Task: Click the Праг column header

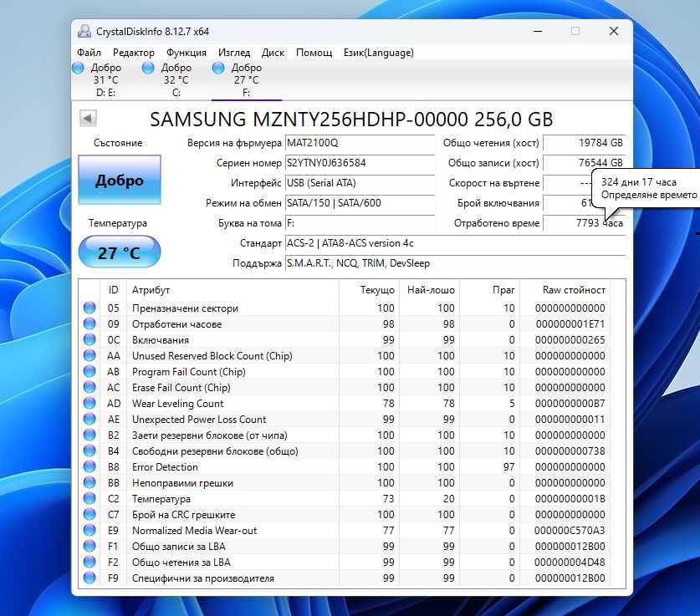Action: pos(490,290)
